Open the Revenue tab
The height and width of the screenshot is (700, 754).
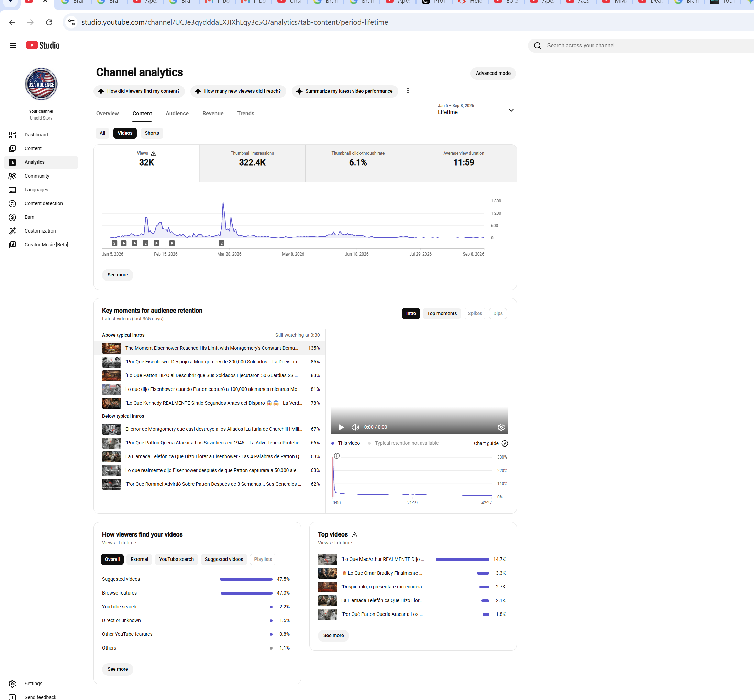pos(213,114)
